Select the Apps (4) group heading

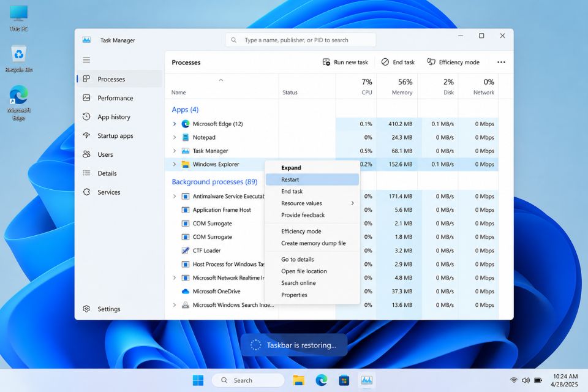[185, 110]
